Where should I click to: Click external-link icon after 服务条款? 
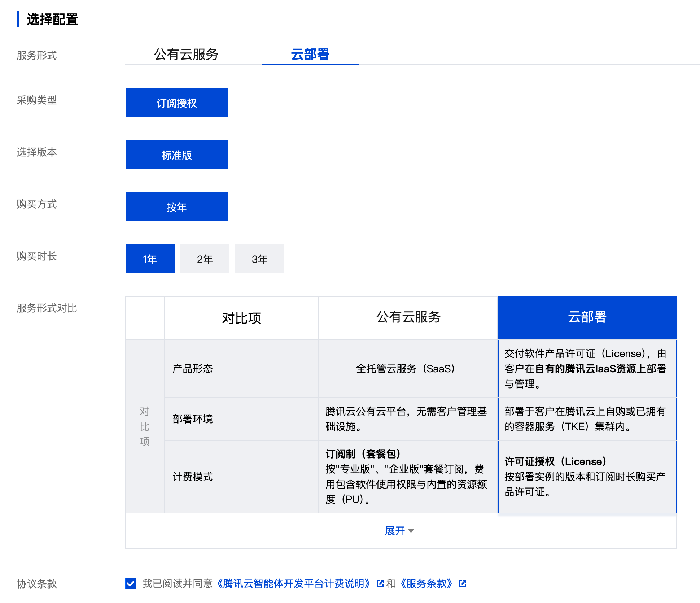point(463,584)
